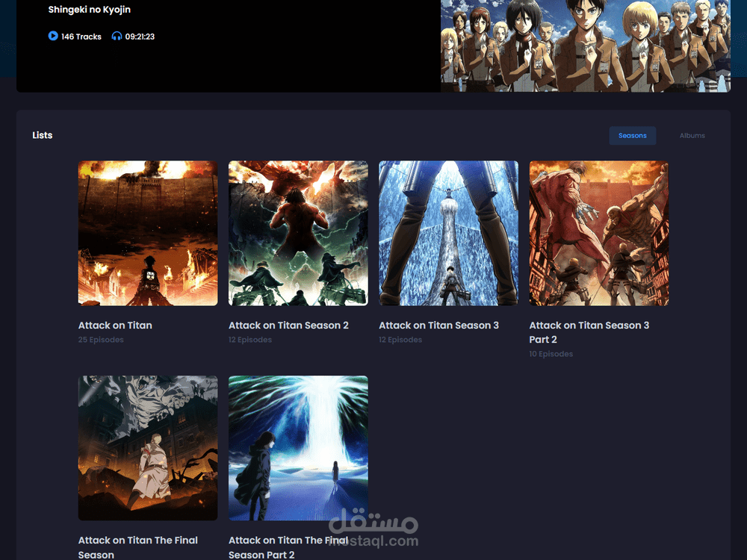747x560 pixels.
Task: Click the 'Attack on Titan The Final Season' title
Action: tap(138, 547)
